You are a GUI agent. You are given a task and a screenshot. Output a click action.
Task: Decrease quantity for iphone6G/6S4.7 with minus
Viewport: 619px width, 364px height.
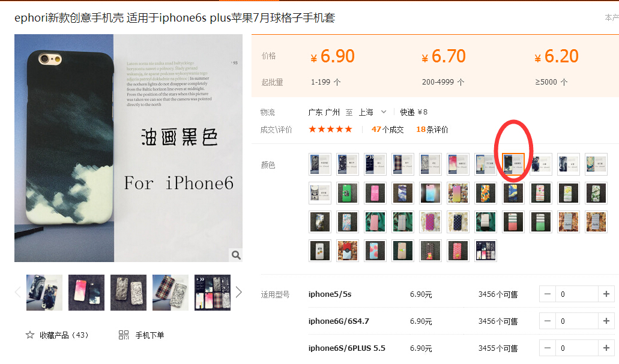point(548,321)
